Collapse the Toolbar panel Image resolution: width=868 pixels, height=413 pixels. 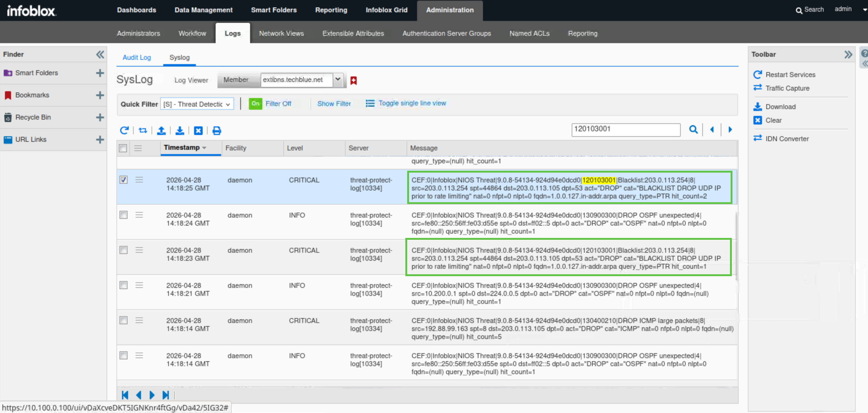click(848, 54)
